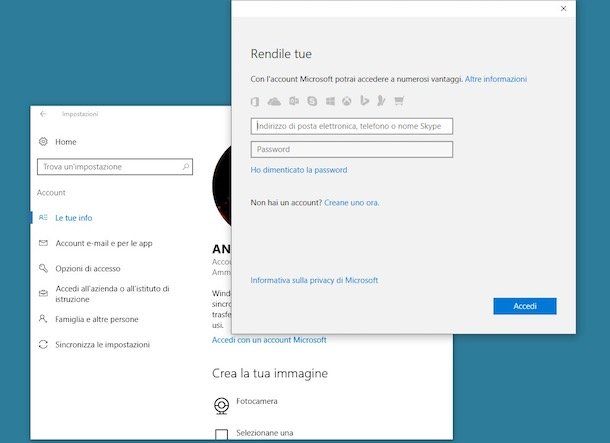The width and height of the screenshot is (610, 443).
Task: Click the Fotocamera label
Action: pyautogui.click(x=257, y=401)
